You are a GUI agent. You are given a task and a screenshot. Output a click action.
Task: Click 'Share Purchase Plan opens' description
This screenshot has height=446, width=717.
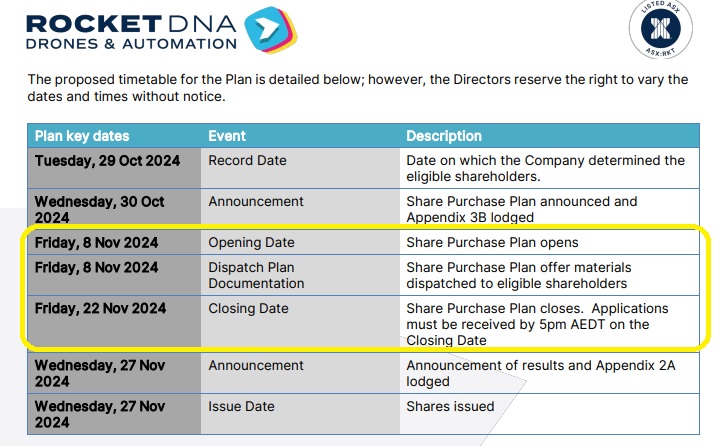492,242
